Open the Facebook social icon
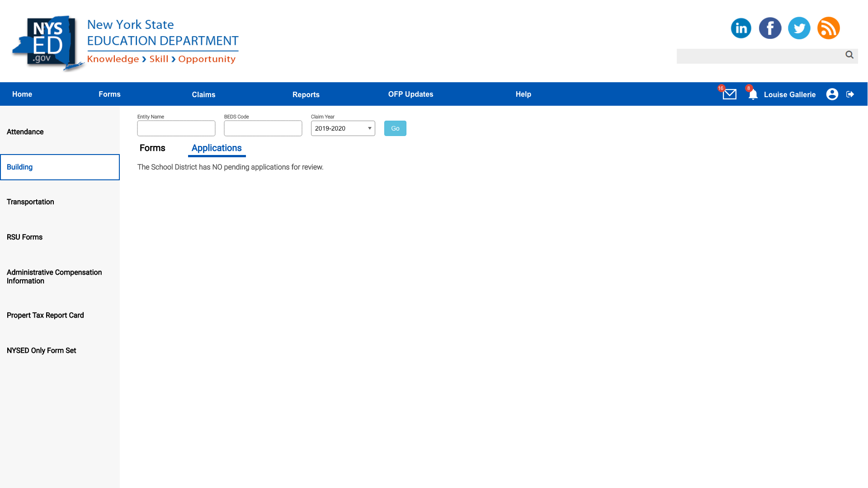 pos(770,28)
